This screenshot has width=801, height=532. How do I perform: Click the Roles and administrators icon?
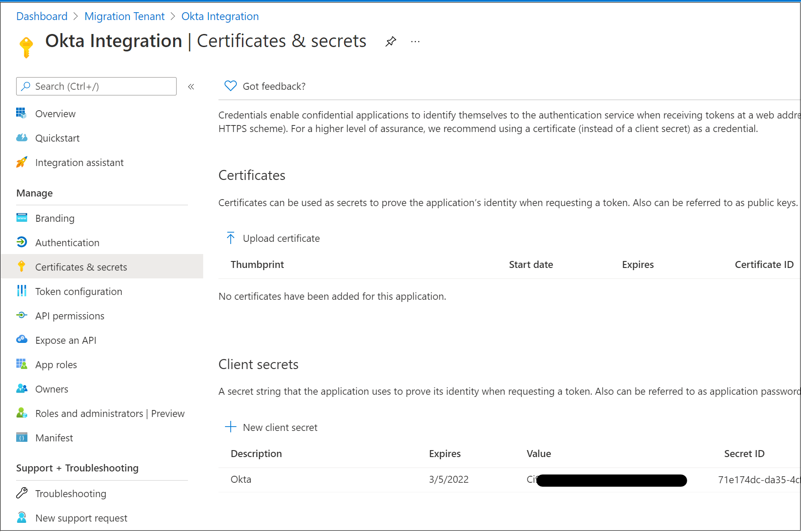tap(21, 413)
